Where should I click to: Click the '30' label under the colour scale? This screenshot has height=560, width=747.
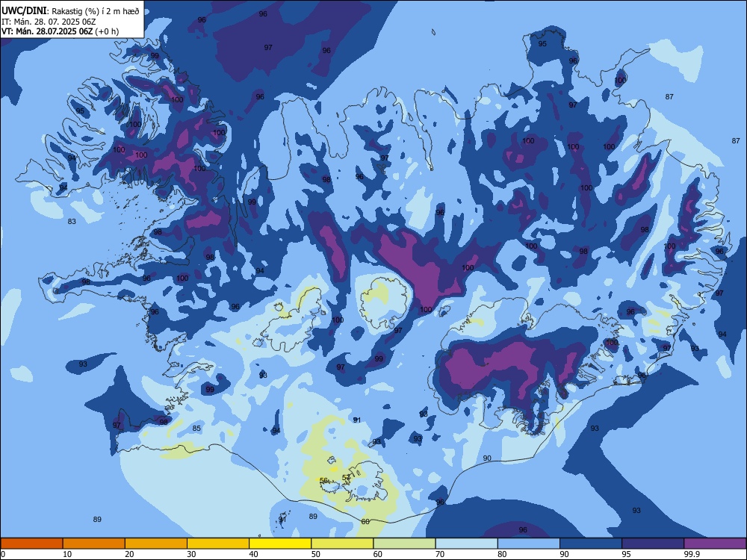click(191, 554)
